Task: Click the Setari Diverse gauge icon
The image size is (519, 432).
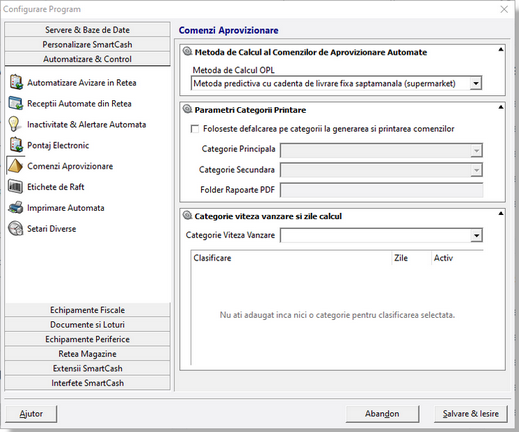Action: [x=15, y=229]
